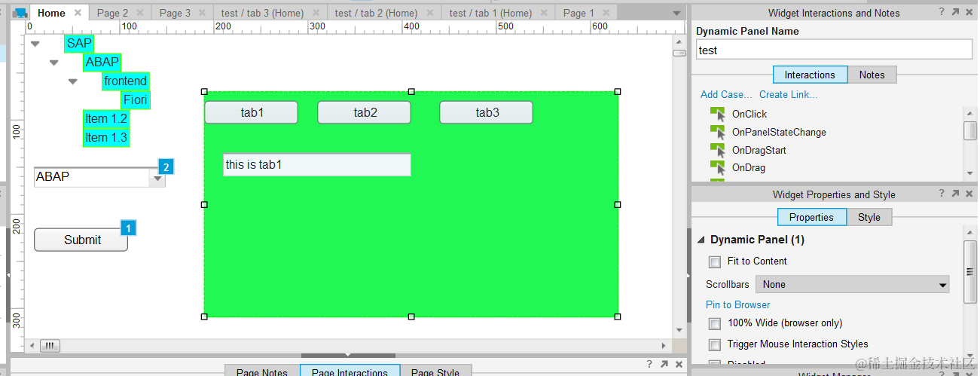Switch to the Page 3 tab

pyautogui.click(x=175, y=13)
